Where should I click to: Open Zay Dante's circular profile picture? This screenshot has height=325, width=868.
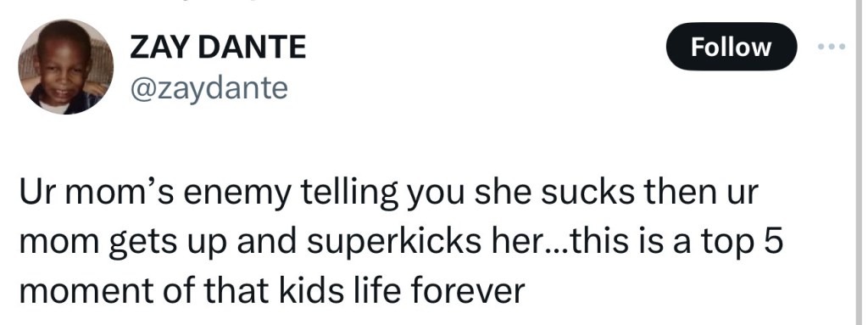click(x=66, y=66)
